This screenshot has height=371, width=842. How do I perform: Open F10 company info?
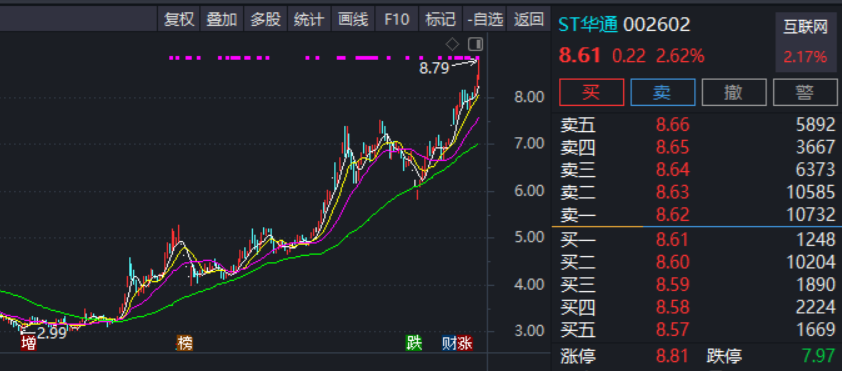(x=397, y=20)
